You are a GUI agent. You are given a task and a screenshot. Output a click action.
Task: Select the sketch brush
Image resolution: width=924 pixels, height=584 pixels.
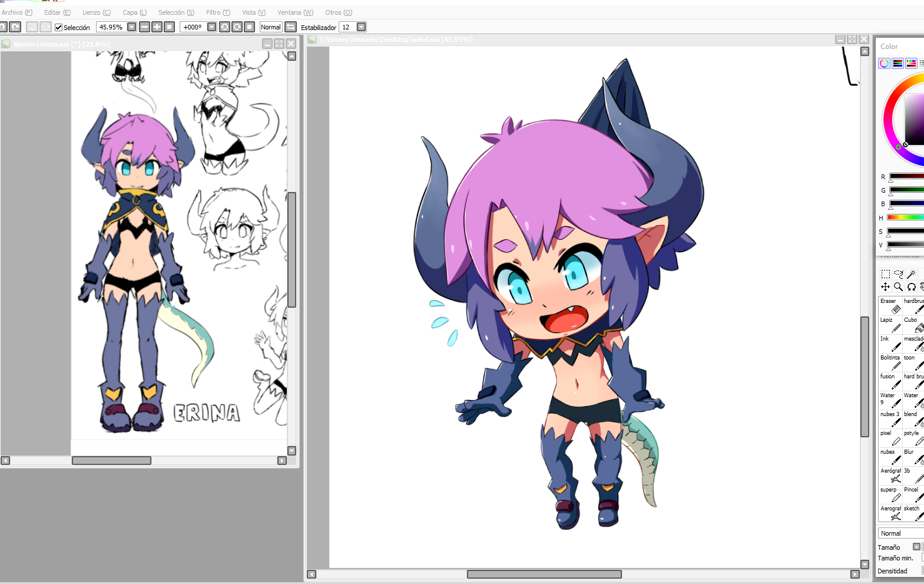[913, 513]
